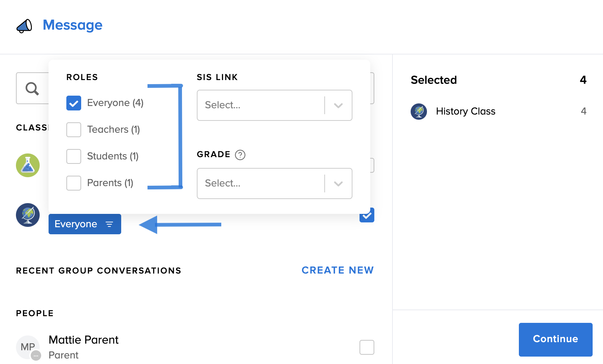Deselect the checked History class checkbox

coord(367,215)
